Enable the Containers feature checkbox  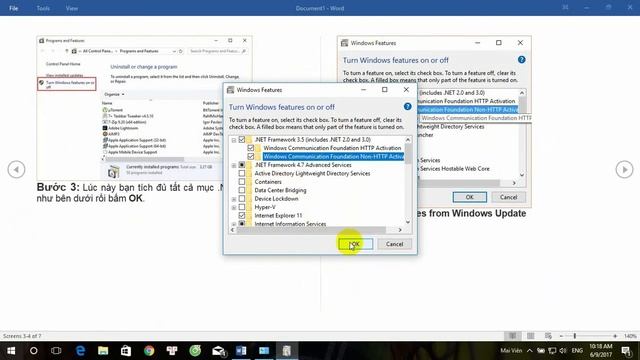[x=242, y=182]
